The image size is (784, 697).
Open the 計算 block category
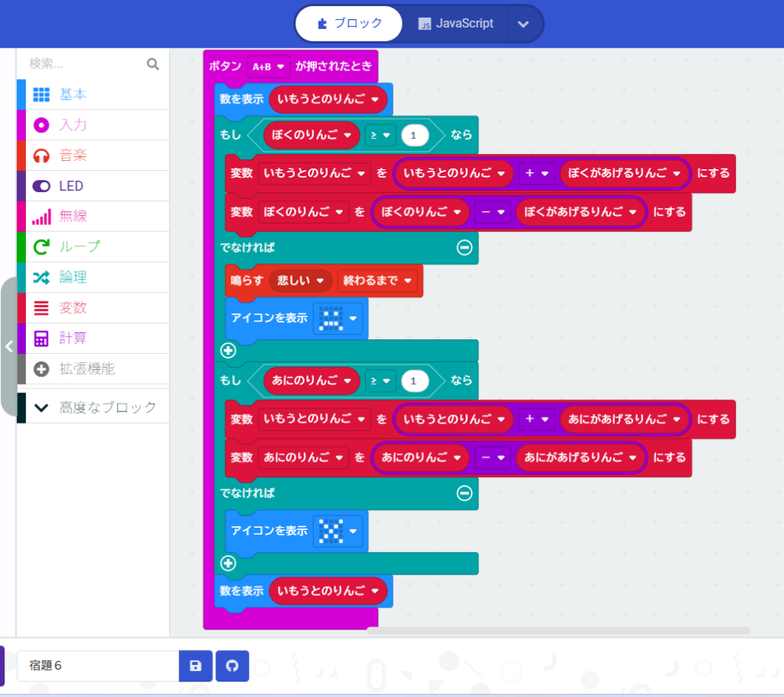click(x=93, y=339)
